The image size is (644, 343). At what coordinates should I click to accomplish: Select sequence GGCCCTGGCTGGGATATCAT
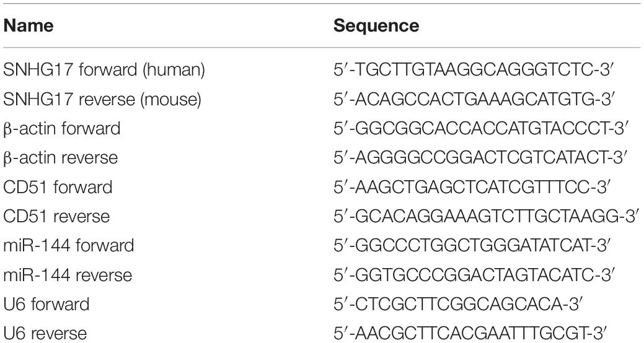click(472, 246)
